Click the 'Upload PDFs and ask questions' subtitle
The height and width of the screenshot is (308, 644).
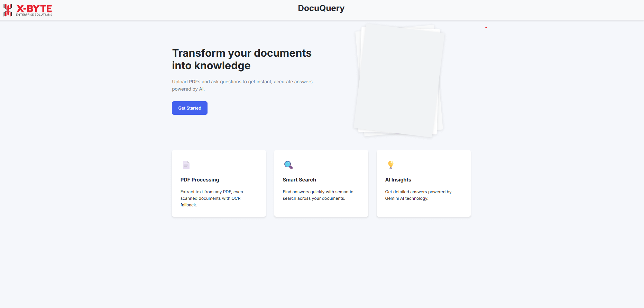tap(242, 85)
